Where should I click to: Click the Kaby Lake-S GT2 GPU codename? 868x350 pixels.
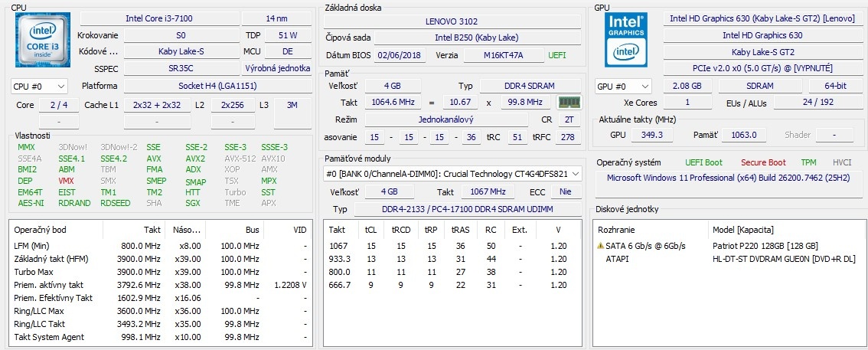coord(762,51)
